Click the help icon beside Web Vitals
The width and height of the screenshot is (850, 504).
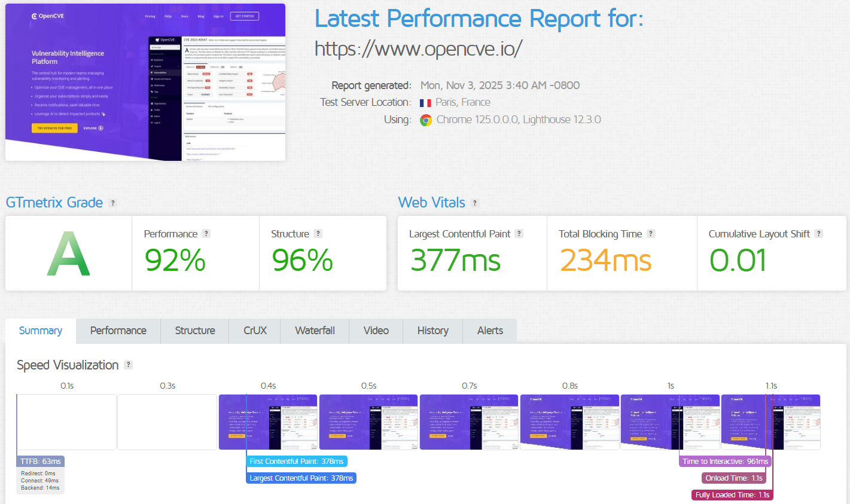[475, 203]
